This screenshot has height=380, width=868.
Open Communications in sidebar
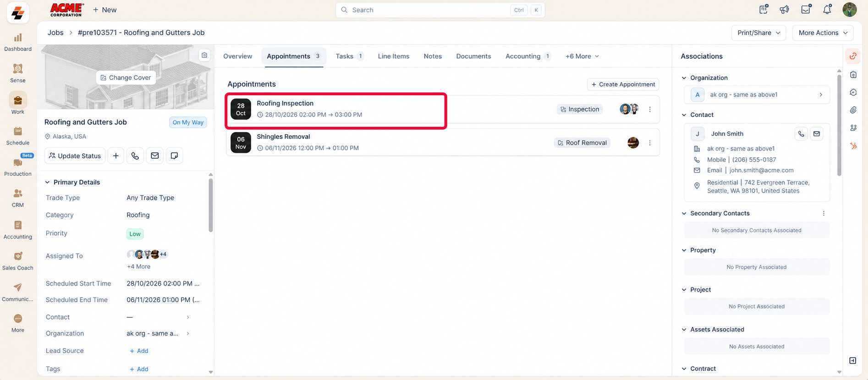point(18,292)
